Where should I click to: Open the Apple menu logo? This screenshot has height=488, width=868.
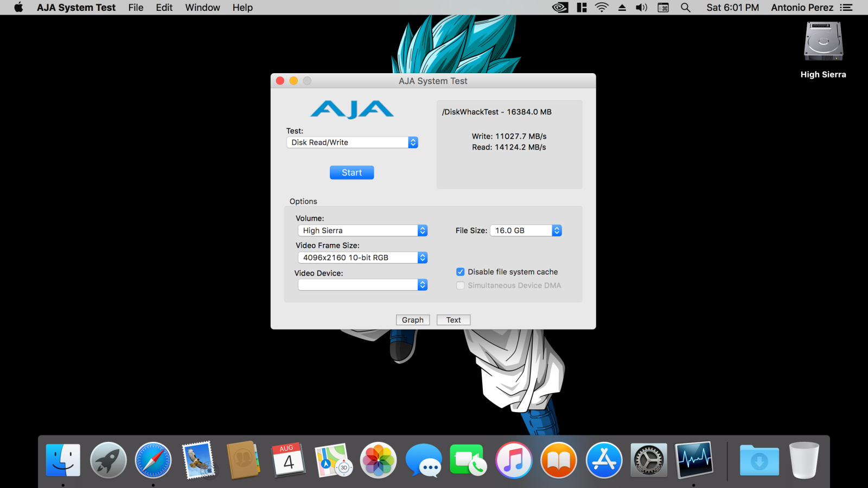18,8
